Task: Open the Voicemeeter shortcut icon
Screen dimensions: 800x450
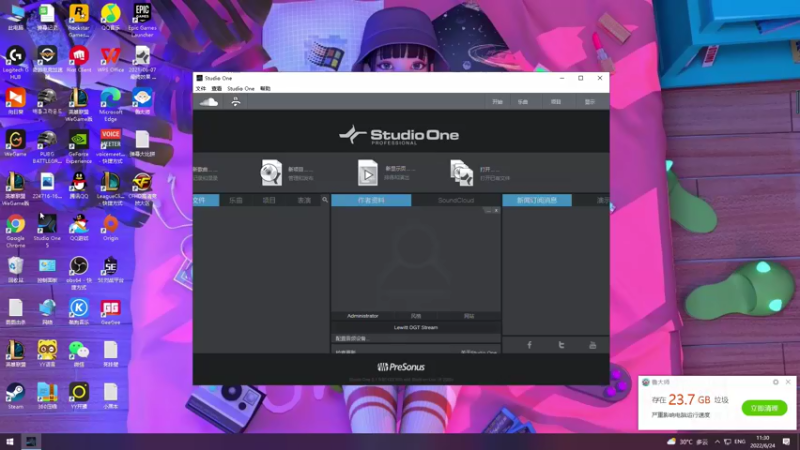Action: [x=110, y=146]
